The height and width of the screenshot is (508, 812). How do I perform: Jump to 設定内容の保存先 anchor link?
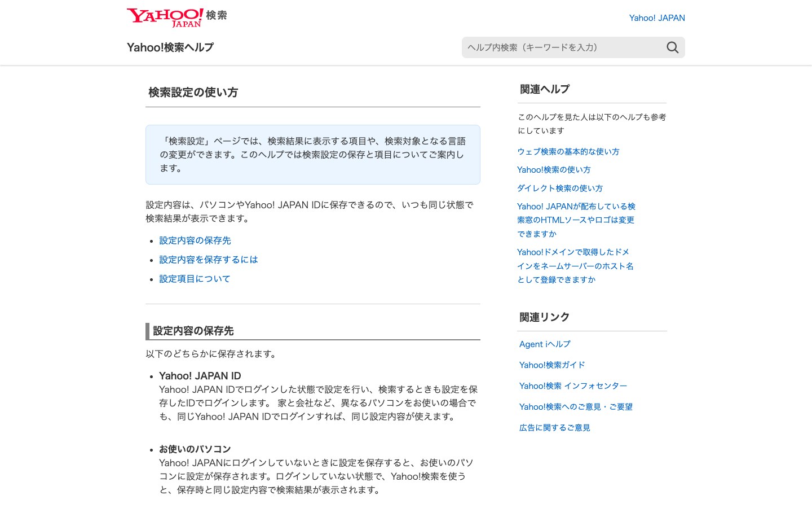pyautogui.click(x=195, y=240)
